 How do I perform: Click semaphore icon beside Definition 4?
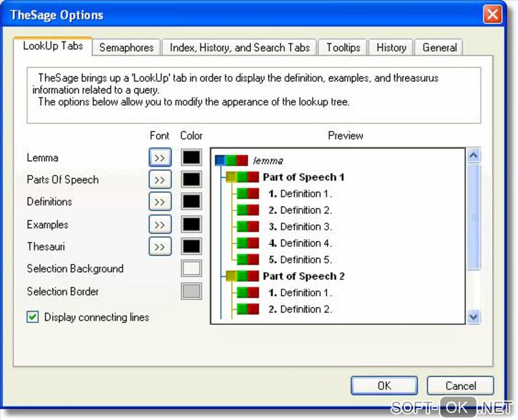[x=248, y=243]
